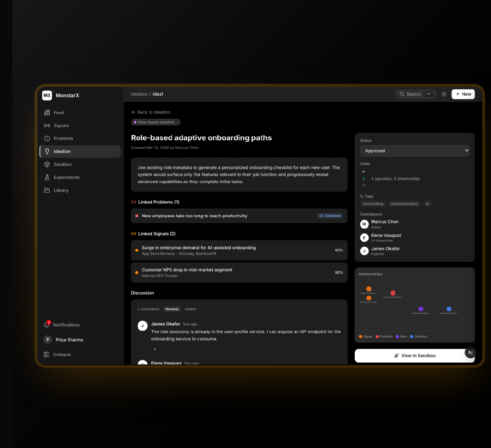Open the Sandbox cube icon
This screenshot has height=448, width=491.
point(47,164)
